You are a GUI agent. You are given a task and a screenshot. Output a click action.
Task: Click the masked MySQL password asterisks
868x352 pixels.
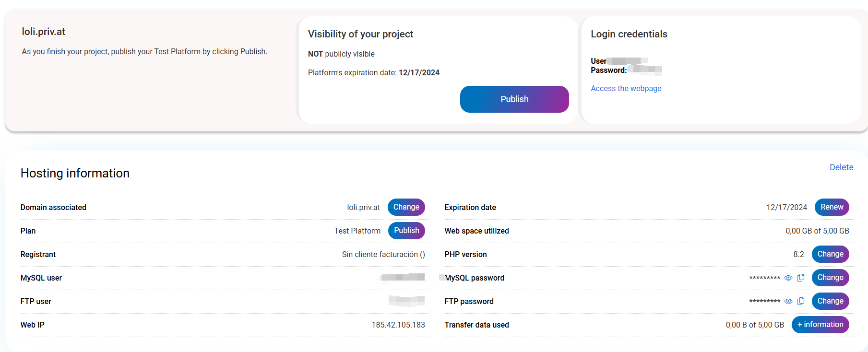(x=764, y=278)
